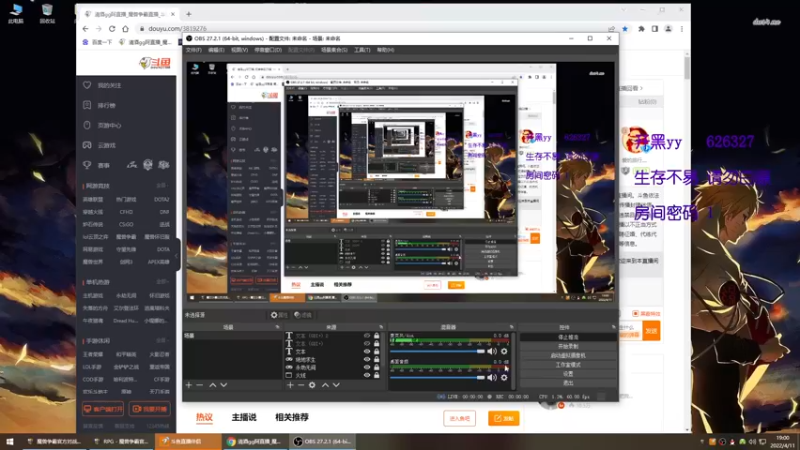Toggle visibility eye for 火线 window source
The image size is (800, 450).
click(x=367, y=375)
